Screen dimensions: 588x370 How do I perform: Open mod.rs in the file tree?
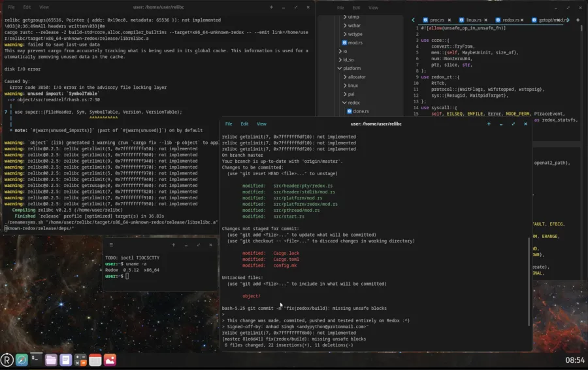click(x=355, y=42)
